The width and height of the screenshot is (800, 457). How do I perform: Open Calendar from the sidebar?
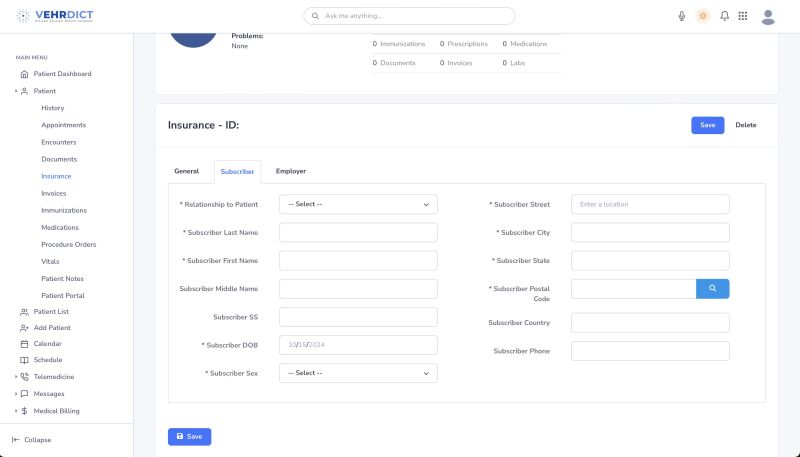[47, 343]
